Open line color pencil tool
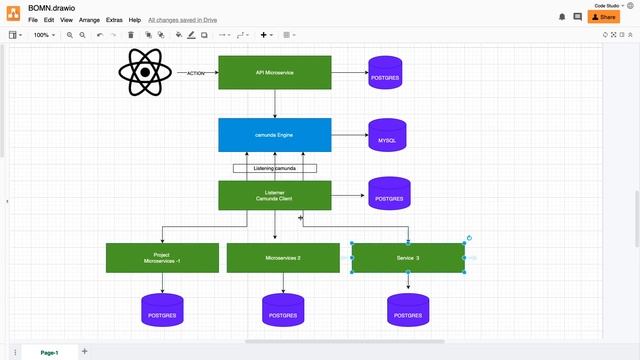Viewport: 640px width, 360px height. [x=191, y=35]
